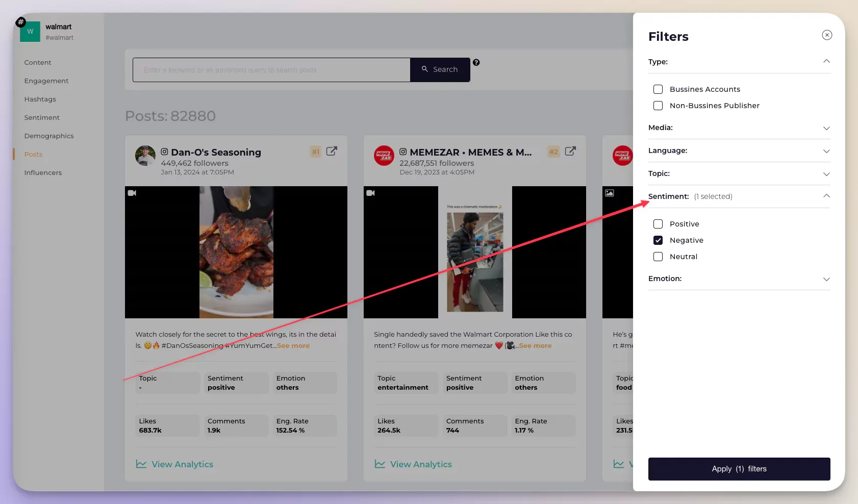Click See more on MEMEZAR post caption
Screen dimensions: 858x504
(x=535, y=345)
